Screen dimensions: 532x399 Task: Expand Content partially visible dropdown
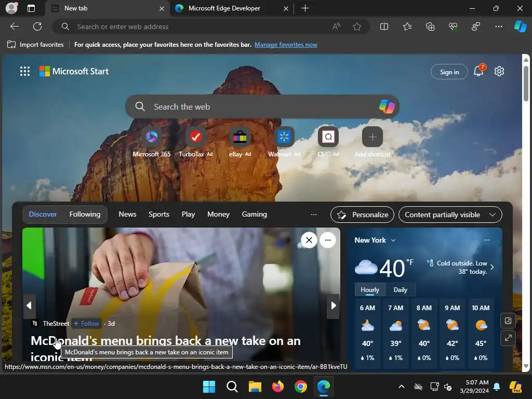coord(450,215)
